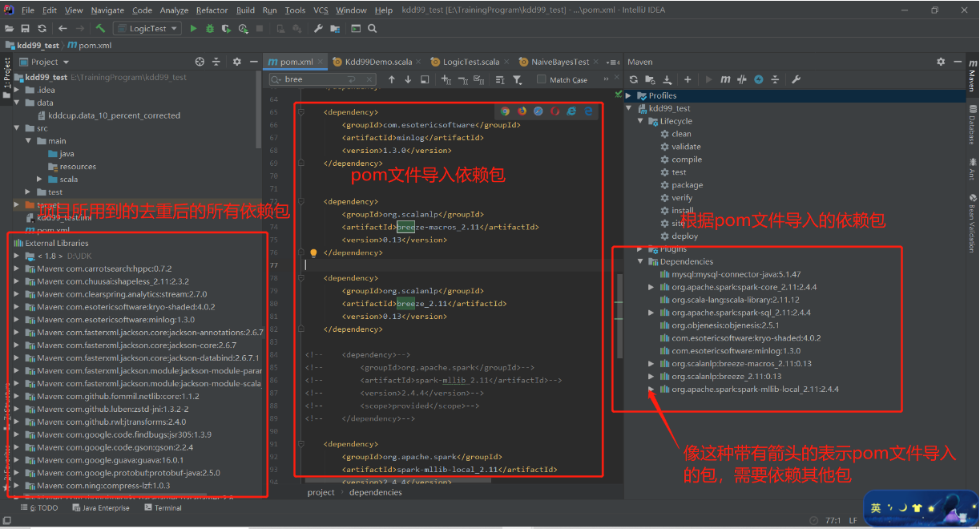
Task: Close the pom.xml editor tab
Action: coord(321,62)
